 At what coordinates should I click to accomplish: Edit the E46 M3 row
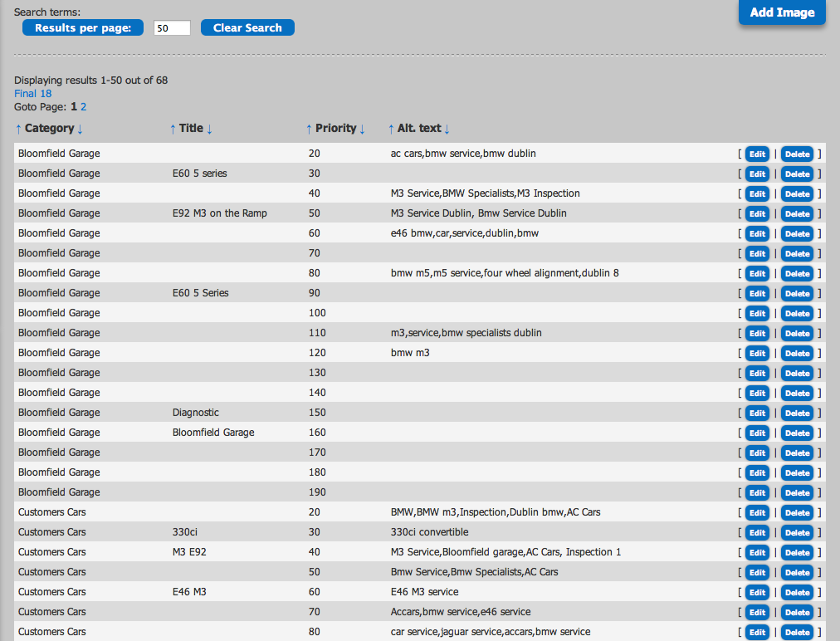click(x=757, y=592)
